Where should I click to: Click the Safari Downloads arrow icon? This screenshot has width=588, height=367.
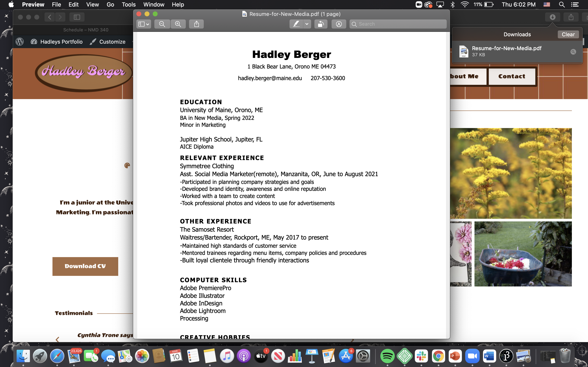[552, 17]
